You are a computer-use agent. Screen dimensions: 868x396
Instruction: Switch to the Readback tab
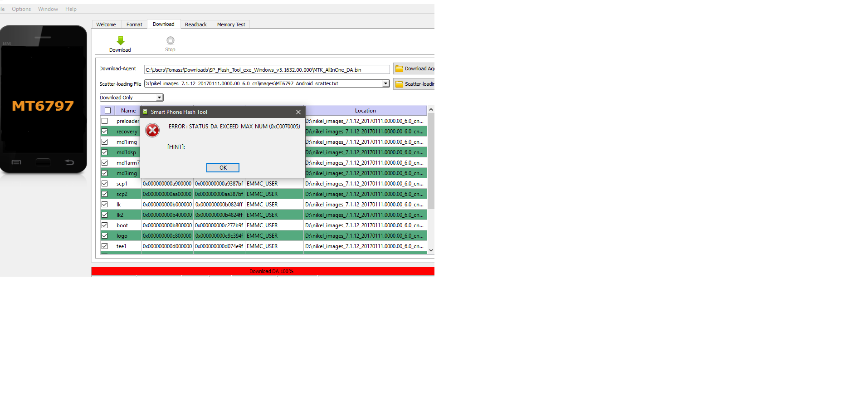click(x=195, y=24)
